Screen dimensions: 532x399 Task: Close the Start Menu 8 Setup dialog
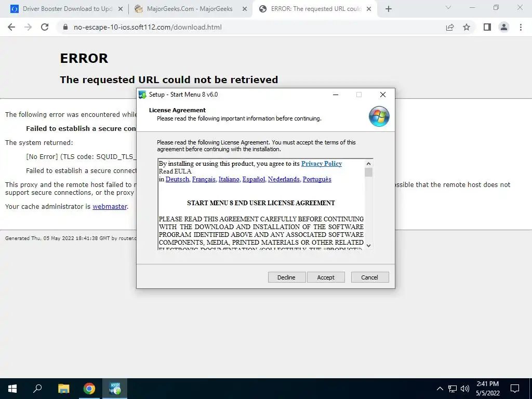point(383,95)
